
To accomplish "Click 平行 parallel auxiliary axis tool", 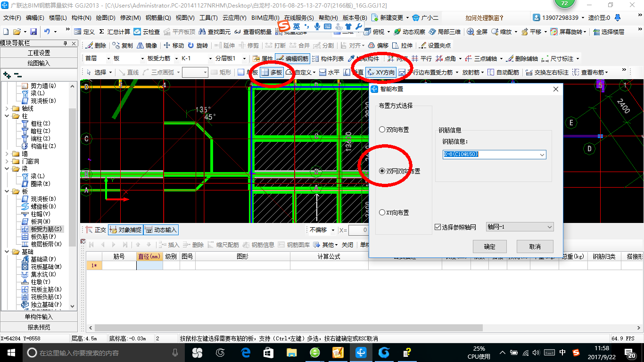I will [421, 59].
